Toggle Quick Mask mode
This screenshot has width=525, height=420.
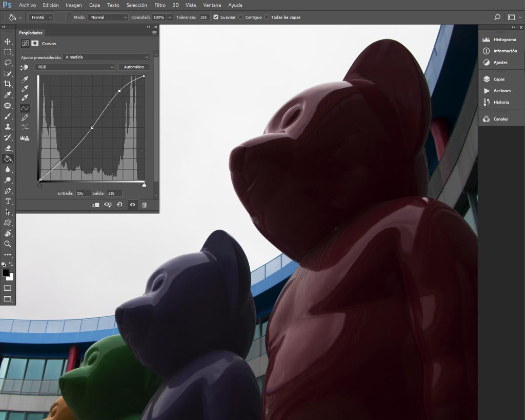[x=7, y=288]
